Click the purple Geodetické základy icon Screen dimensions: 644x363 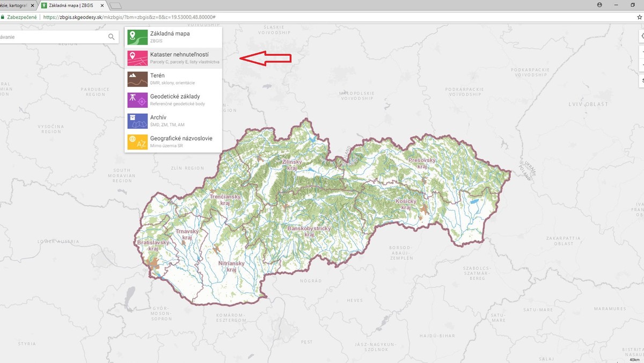[x=137, y=100]
